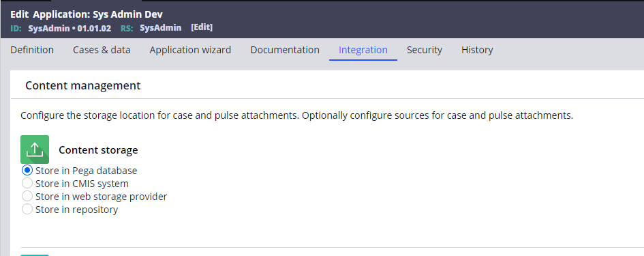Choose Store in CMIS system radio button
Screen dimensions: 644x256
pyautogui.click(x=27, y=183)
